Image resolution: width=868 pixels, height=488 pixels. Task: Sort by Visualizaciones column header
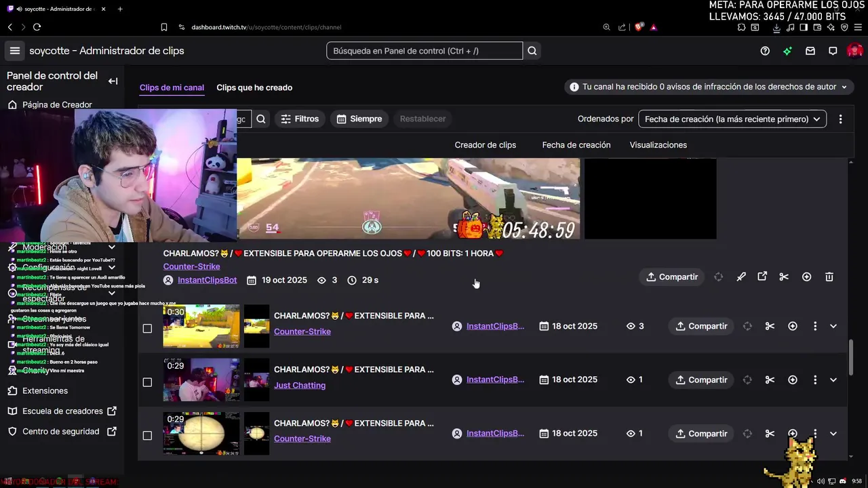click(658, 145)
